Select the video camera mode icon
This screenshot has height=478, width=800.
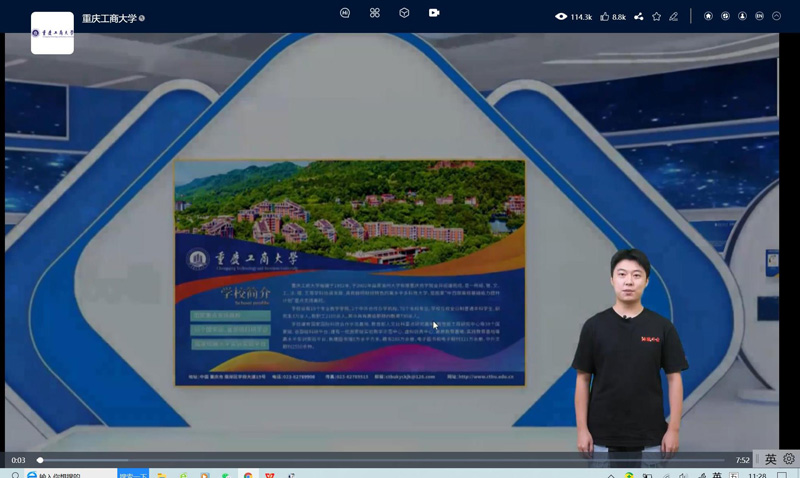pos(434,13)
